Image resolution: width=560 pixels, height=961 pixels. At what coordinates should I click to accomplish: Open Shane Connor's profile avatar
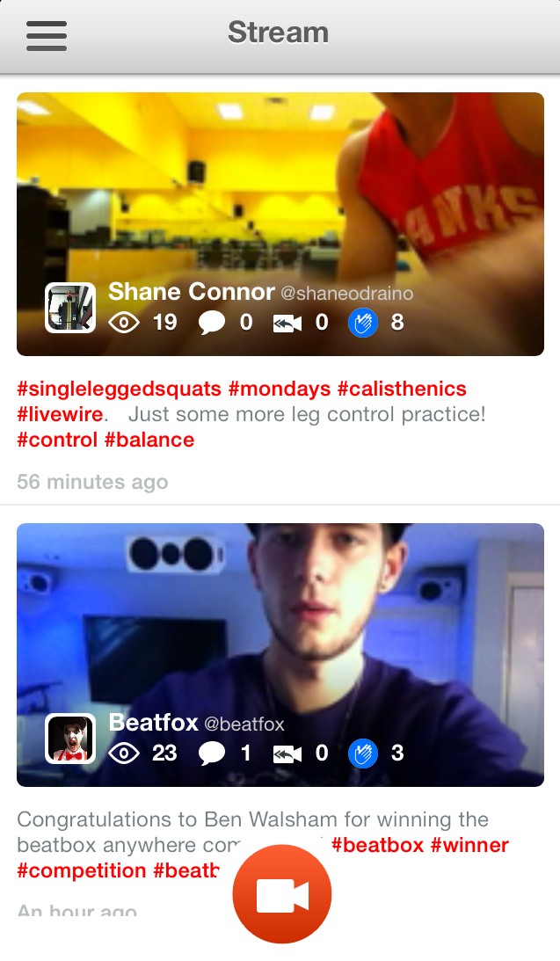70,308
